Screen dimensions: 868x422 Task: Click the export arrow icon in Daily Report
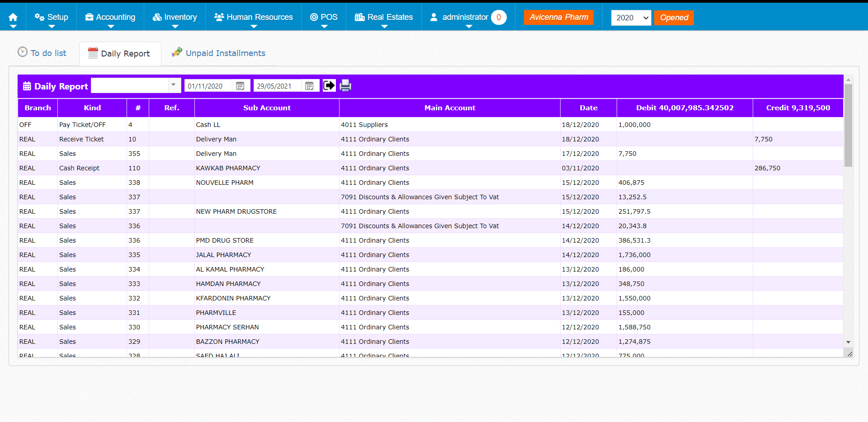329,85
